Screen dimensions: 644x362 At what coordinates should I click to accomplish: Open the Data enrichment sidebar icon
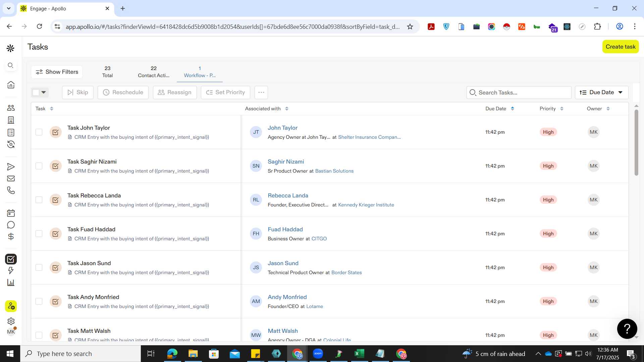11,144
